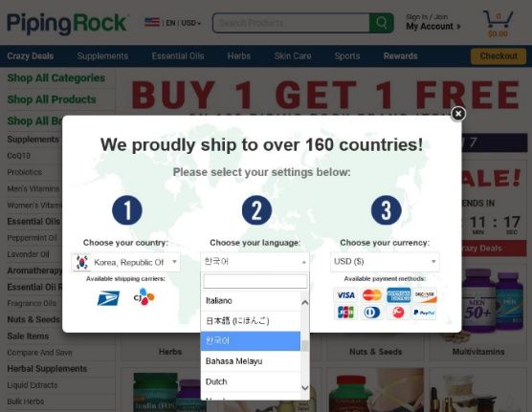Screen dimensions: 532x412
Task: Select Italiano from the language list
Action: point(251,301)
